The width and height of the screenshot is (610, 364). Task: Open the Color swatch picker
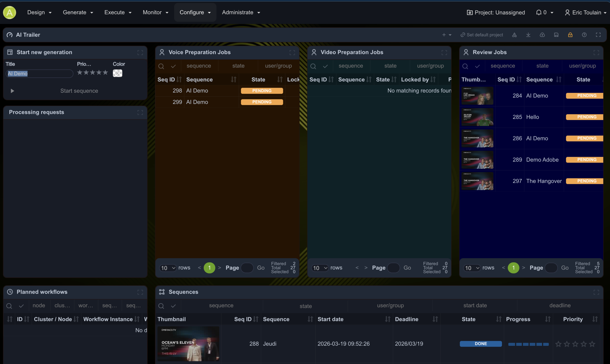tap(117, 73)
